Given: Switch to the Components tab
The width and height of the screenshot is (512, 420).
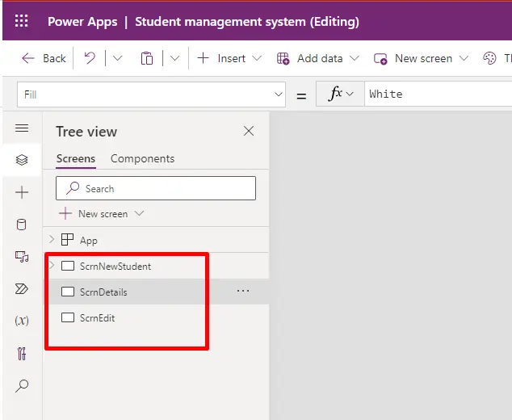Looking at the screenshot, I should [142, 159].
